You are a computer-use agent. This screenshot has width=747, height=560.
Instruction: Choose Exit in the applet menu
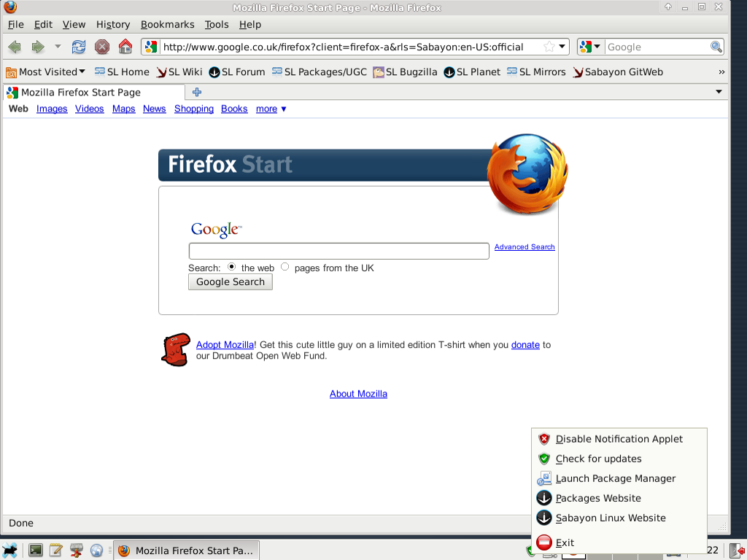(619, 542)
